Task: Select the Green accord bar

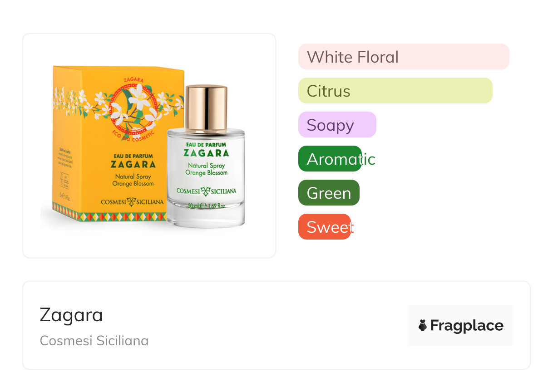Action: pos(329,193)
